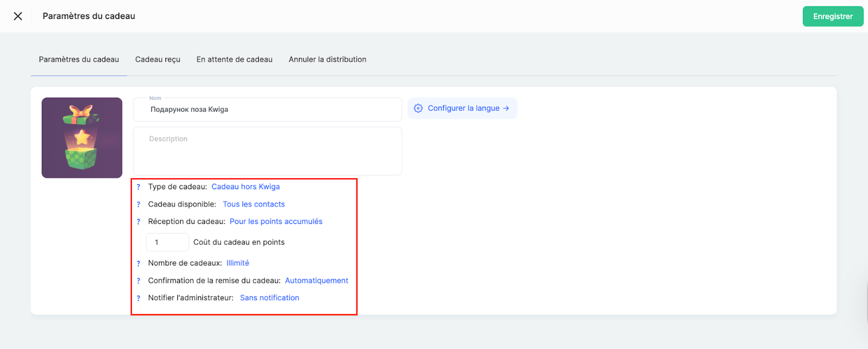Click the help icon beside Réception du cadeau
868x349 pixels.
(x=138, y=222)
